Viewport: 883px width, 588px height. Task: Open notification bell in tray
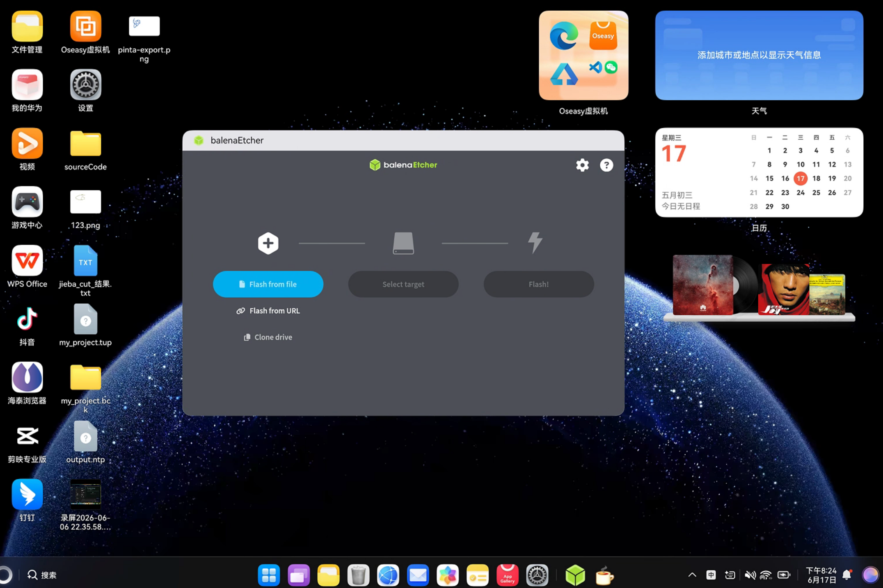pyautogui.click(x=847, y=575)
